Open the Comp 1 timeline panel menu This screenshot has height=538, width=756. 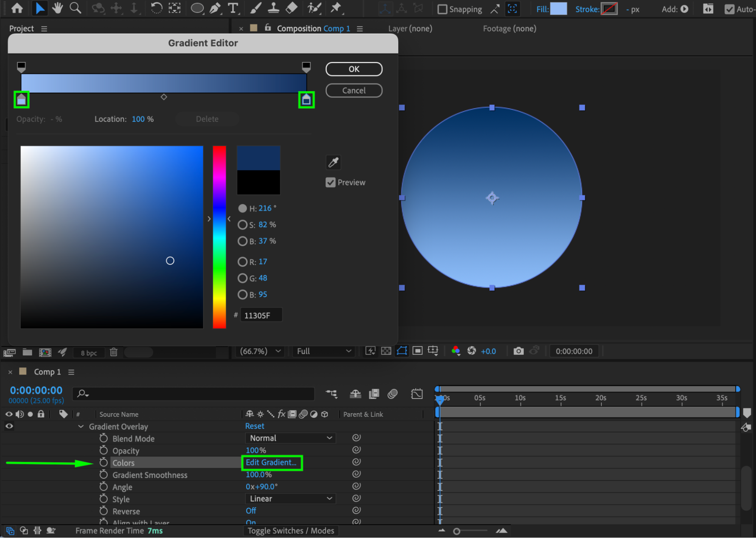click(71, 372)
